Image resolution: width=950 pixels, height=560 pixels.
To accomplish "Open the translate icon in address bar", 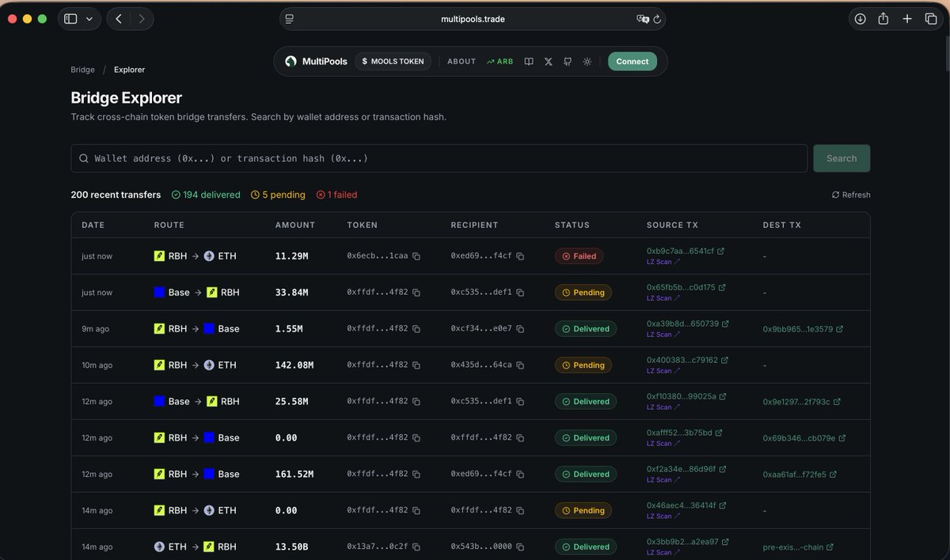I will pyautogui.click(x=642, y=19).
